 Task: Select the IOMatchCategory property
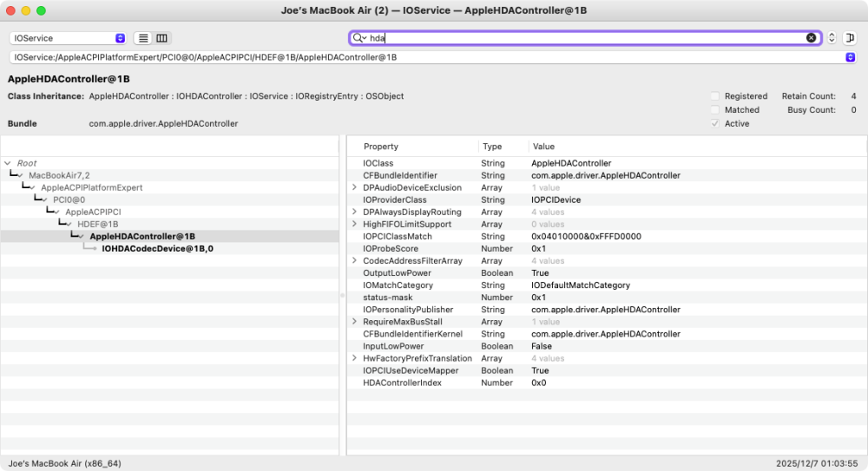(608, 285)
